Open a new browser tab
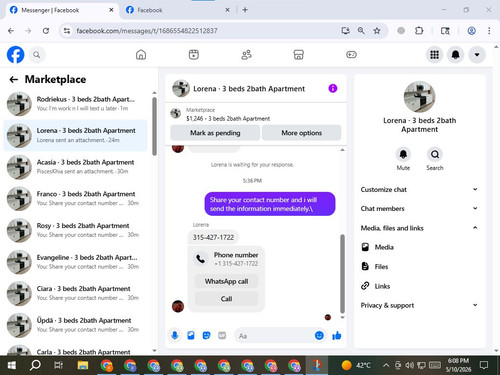The height and width of the screenshot is (375, 500). coord(245,10)
